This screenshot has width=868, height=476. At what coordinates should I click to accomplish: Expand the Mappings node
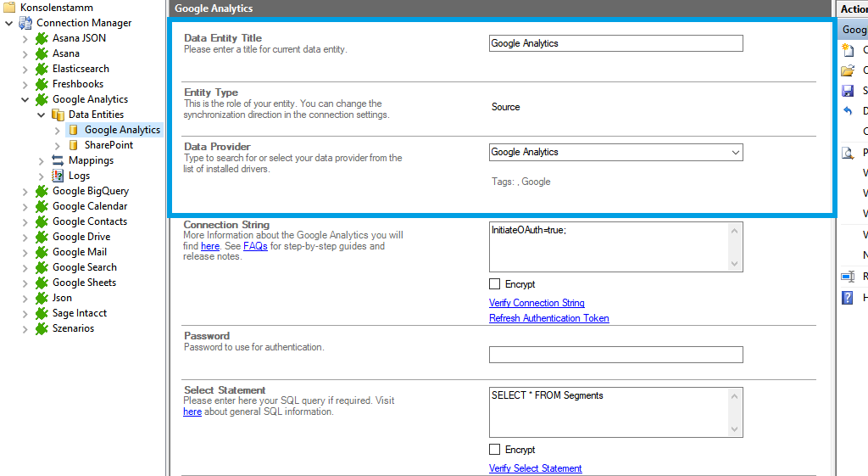(x=41, y=160)
